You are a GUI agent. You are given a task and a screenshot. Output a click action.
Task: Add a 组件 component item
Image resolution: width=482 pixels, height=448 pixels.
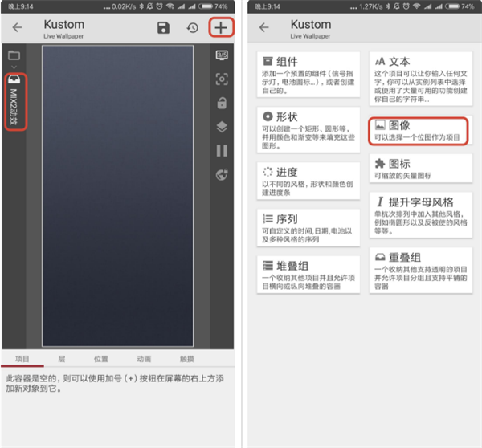[x=308, y=75]
